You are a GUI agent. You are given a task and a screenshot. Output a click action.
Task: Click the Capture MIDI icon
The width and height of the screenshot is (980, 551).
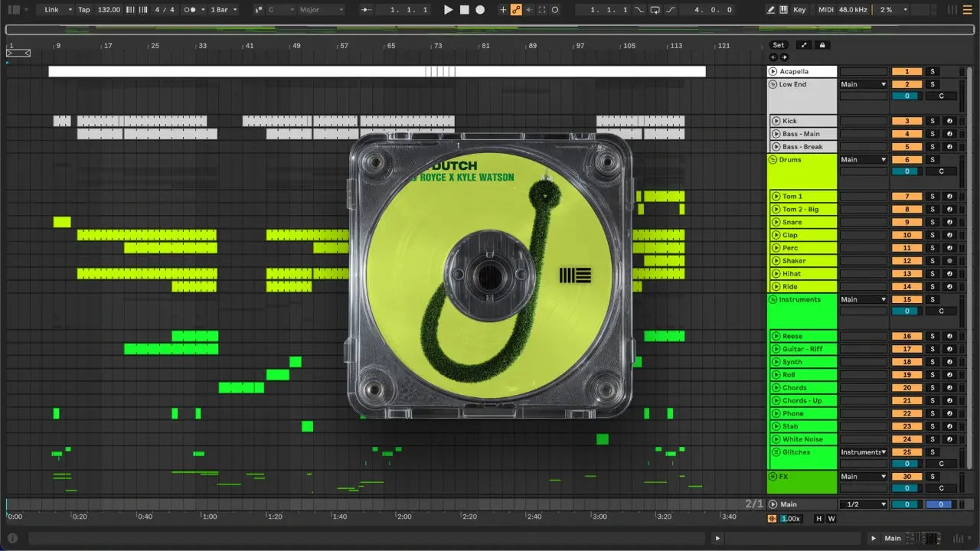pyautogui.click(x=542, y=10)
